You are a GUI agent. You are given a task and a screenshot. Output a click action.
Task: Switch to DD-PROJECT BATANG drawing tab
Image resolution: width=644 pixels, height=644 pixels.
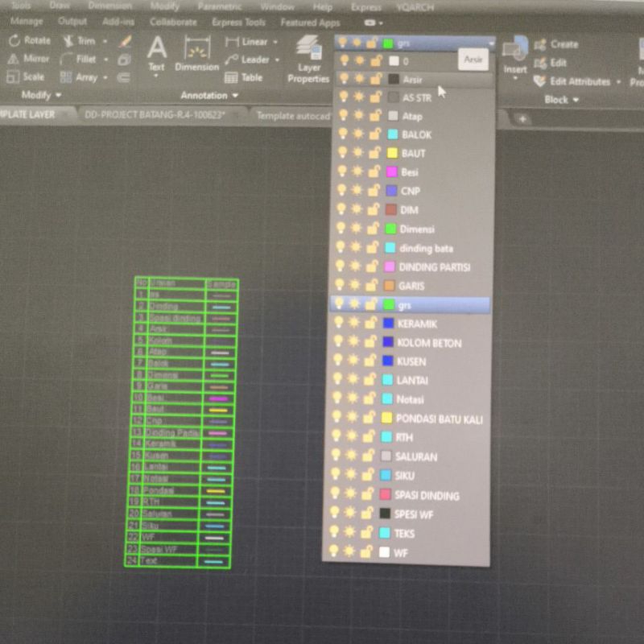pos(155,115)
